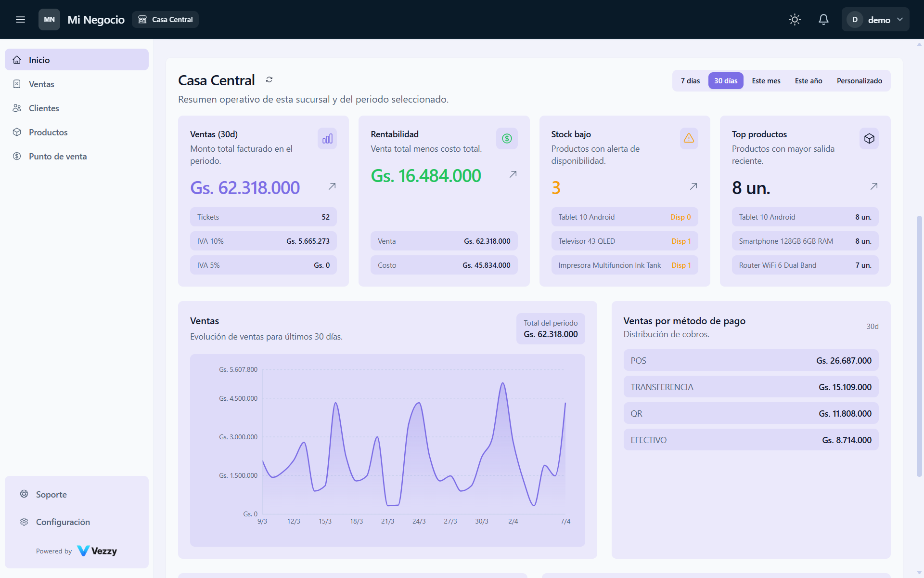Click the MN business logo badge

coord(49,19)
